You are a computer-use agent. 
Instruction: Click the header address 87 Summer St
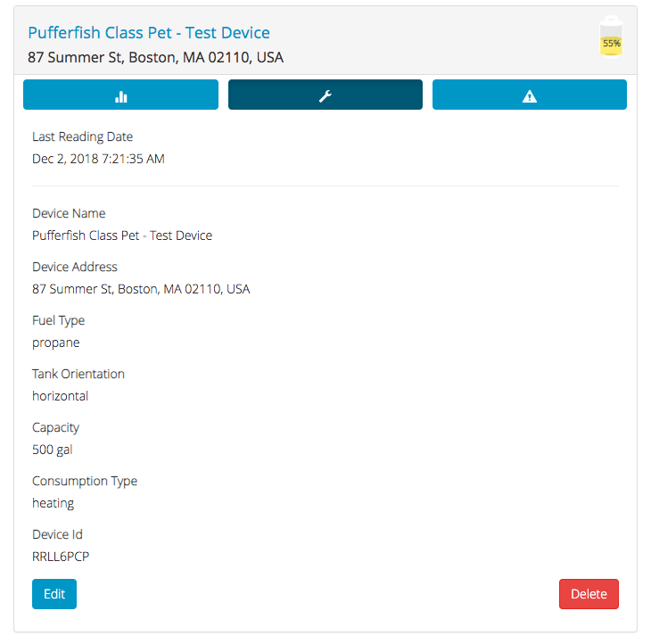pos(155,57)
